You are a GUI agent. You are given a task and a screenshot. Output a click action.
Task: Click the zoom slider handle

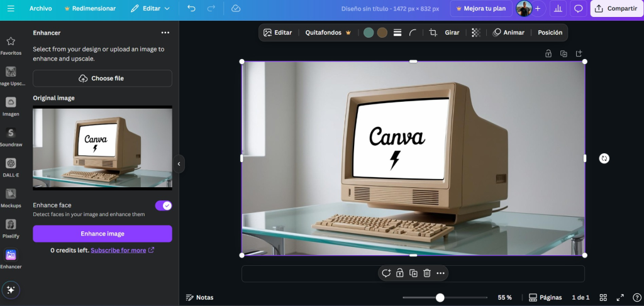(x=440, y=297)
